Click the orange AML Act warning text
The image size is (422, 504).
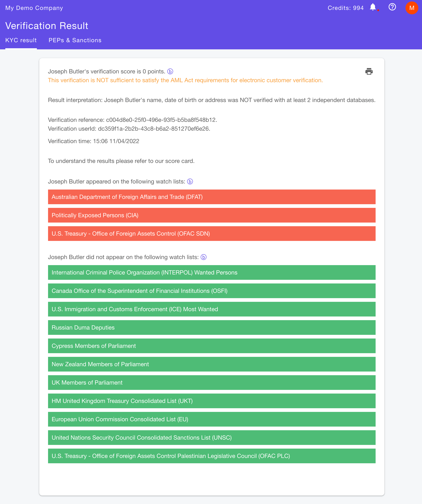pos(185,80)
